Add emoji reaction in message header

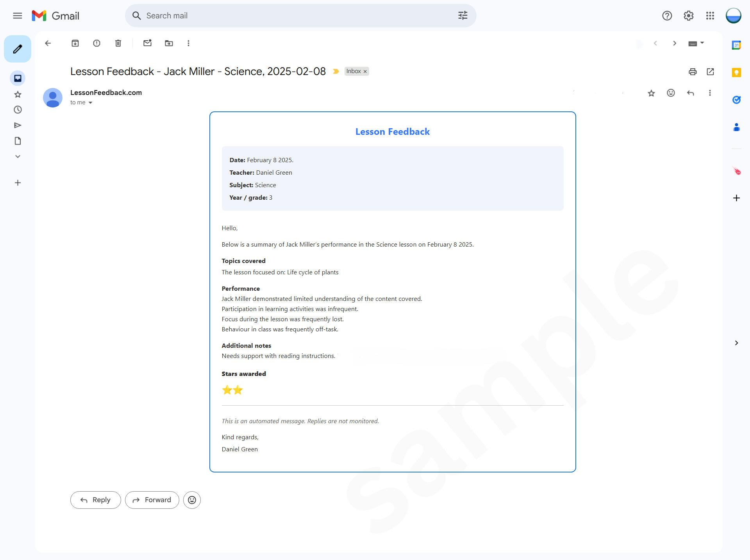(x=671, y=93)
